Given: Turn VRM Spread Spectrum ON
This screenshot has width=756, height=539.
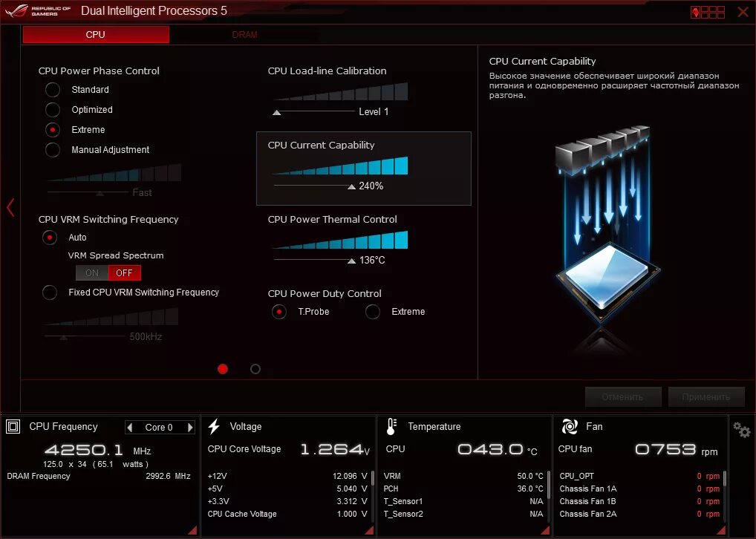Looking at the screenshot, I should 92,273.
